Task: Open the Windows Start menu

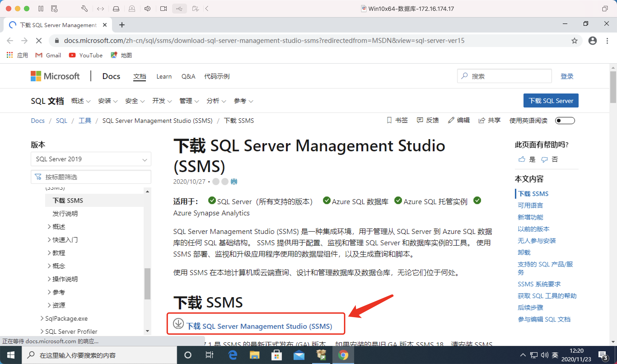Action: (x=11, y=355)
